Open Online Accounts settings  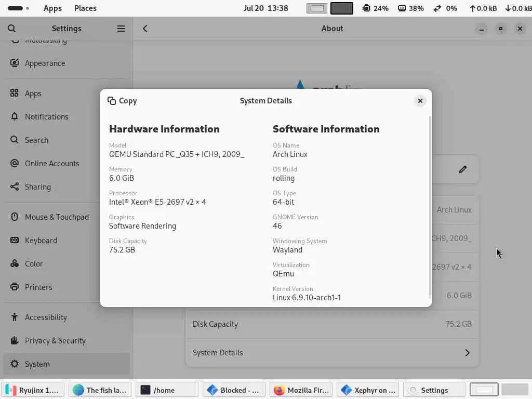coord(66,164)
